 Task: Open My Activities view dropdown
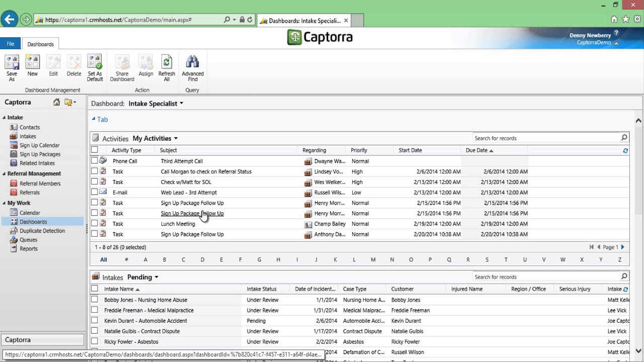[x=176, y=138]
